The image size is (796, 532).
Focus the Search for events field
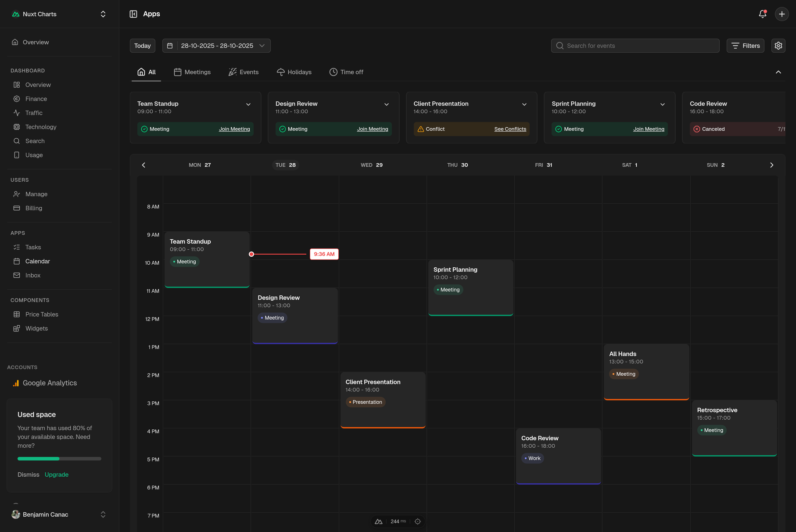pyautogui.click(x=635, y=46)
